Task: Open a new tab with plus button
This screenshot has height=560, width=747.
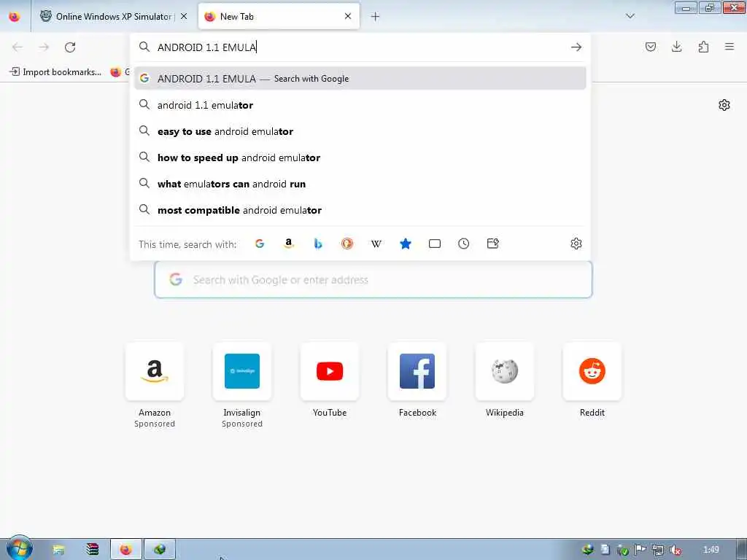Action: pyautogui.click(x=375, y=17)
